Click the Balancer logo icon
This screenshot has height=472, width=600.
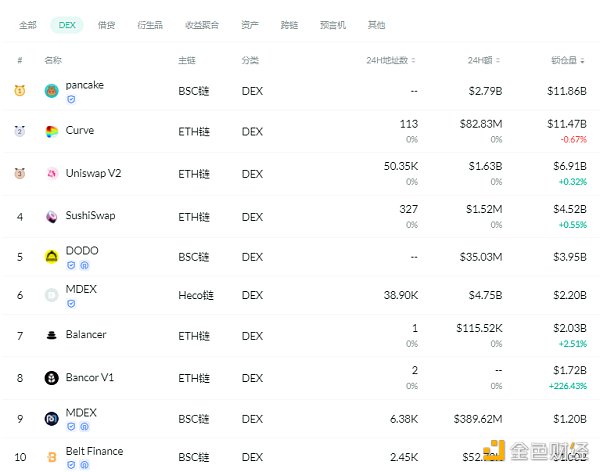(52, 335)
